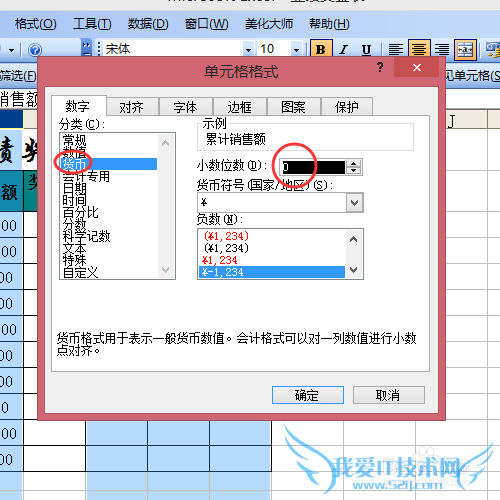Close the 单元格格式 dialog
Image resolution: width=500 pixels, height=500 pixels.
click(417, 67)
